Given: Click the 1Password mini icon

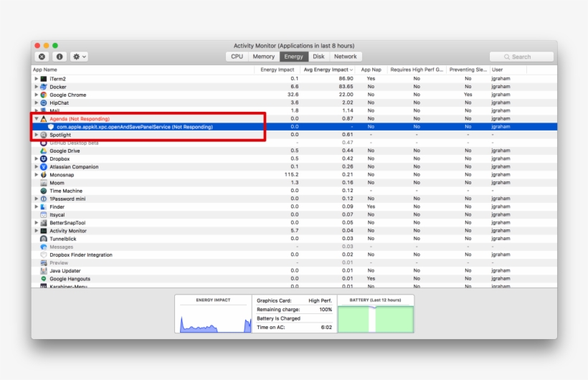Looking at the screenshot, I should [44, 199].
